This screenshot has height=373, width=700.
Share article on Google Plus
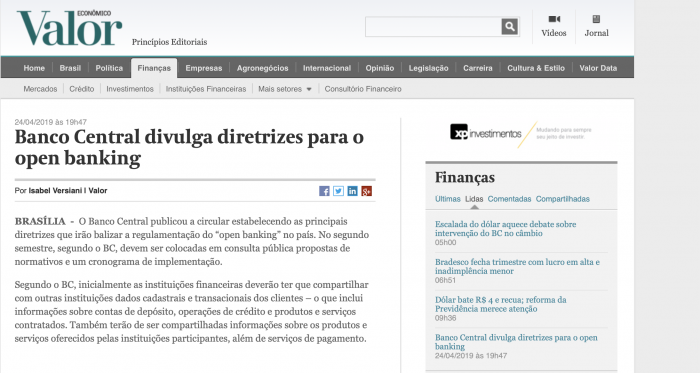point(367,191)
